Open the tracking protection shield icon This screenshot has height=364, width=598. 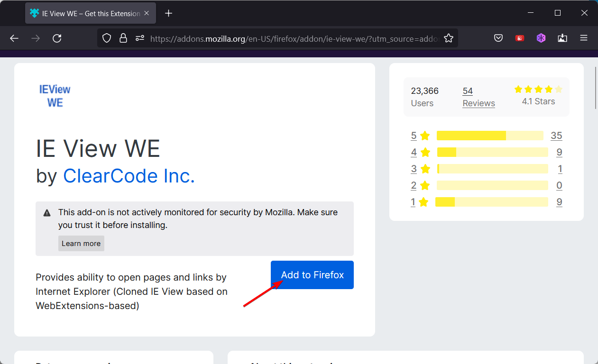point(107,38)
